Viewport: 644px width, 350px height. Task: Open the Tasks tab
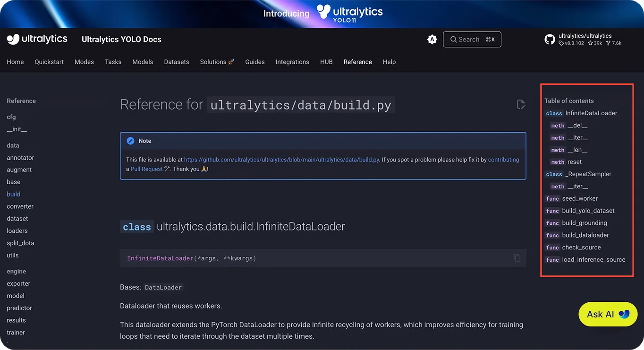pos(113,62)
